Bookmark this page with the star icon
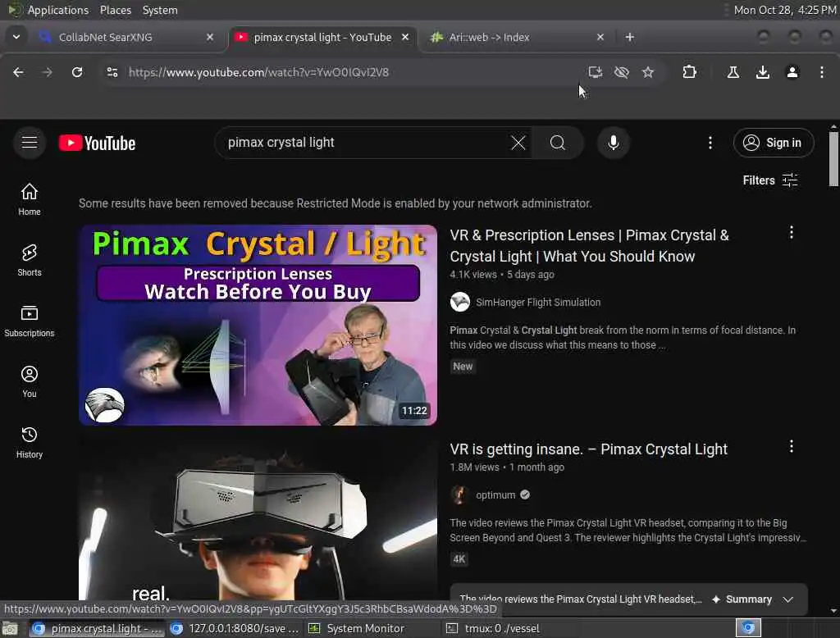The image size is (840, 638). 648,72
